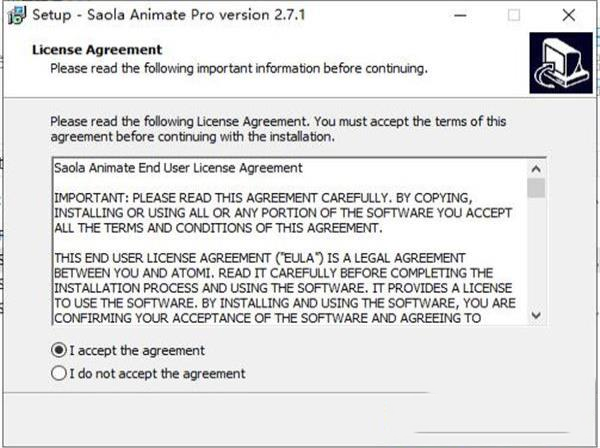Image resolution: width=600 pixels, height=448 pixels.
Task: Click the 'Setup - Saola Animate Pro' title bar text
Action: [169, 15]
